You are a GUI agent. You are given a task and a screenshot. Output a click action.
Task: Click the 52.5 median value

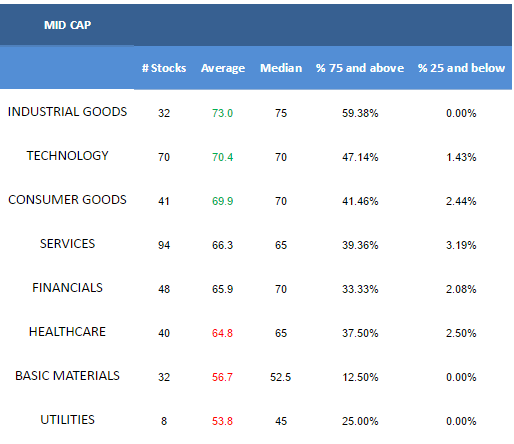[x=281, y=377]
